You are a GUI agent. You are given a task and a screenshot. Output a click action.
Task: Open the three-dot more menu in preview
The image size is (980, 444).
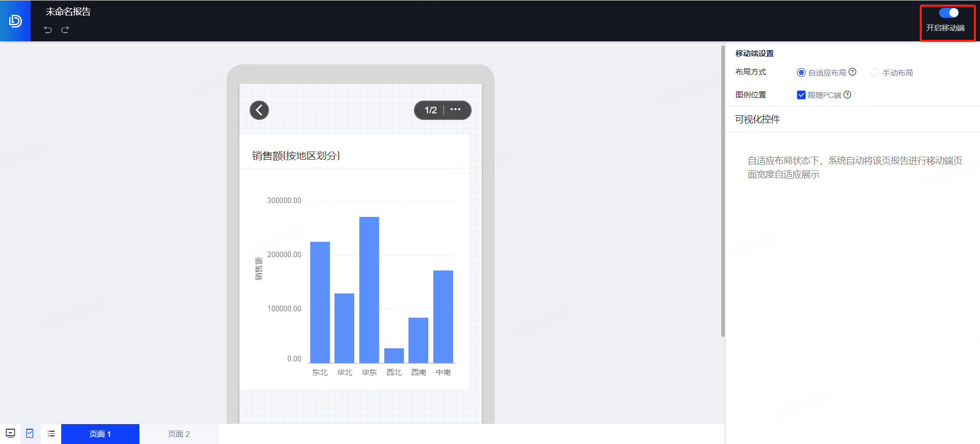point(455,110)
